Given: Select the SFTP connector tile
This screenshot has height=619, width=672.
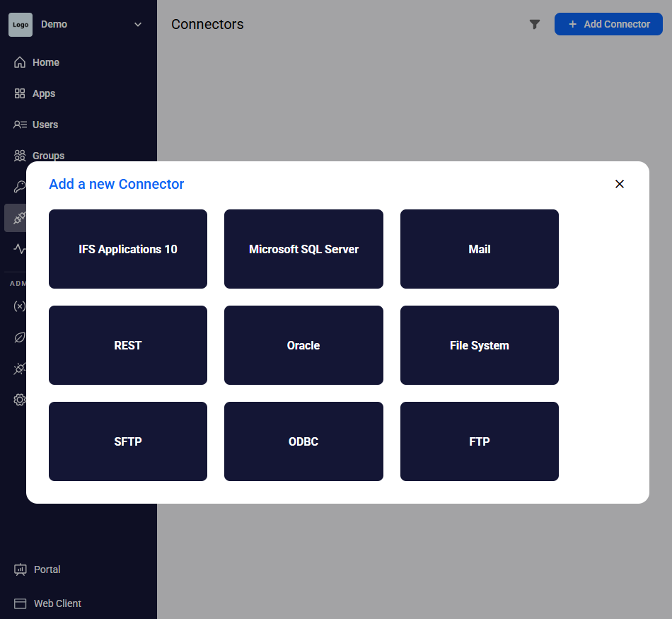Looking at the screenshot, I should click(128, 441).
